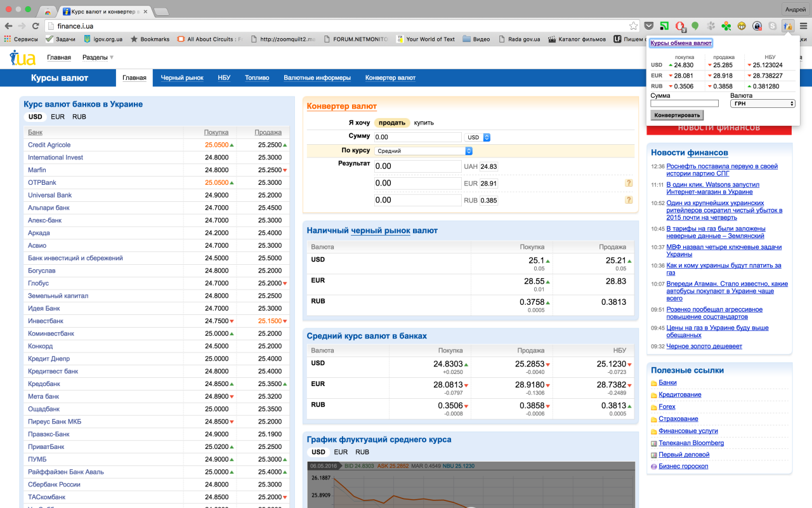812x508 pixels.
Task: Open the ПриватБанк link
Action: pos(46,446)
